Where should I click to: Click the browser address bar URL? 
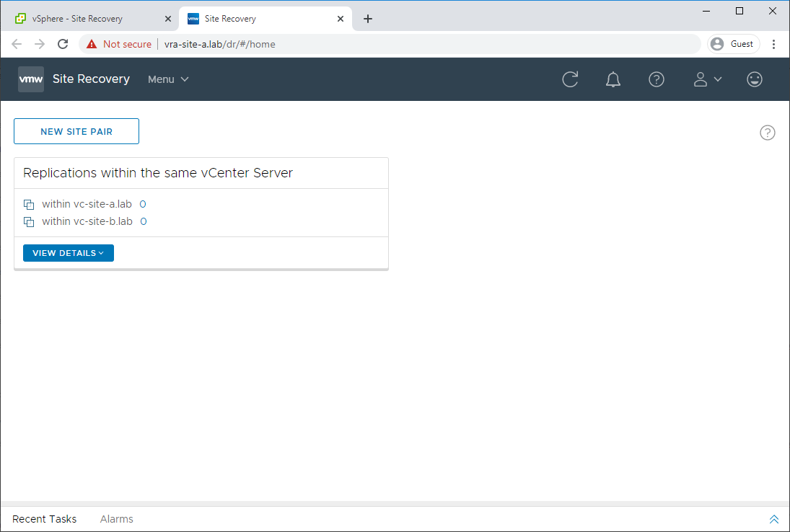tap(219, 44)
